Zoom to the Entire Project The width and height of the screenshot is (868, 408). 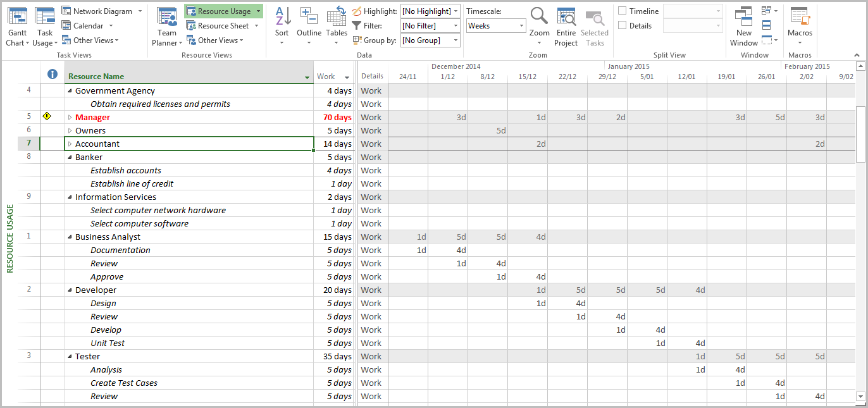(x=566, y=27)
